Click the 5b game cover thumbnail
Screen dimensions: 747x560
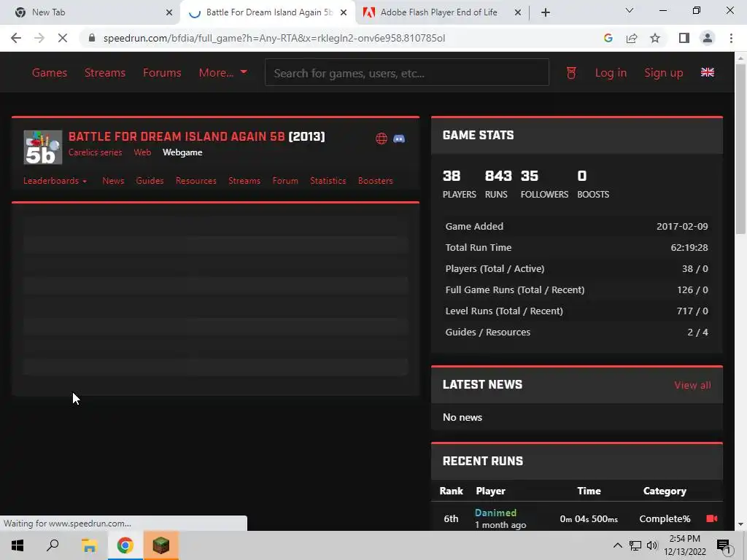click(x=43, y=147)
